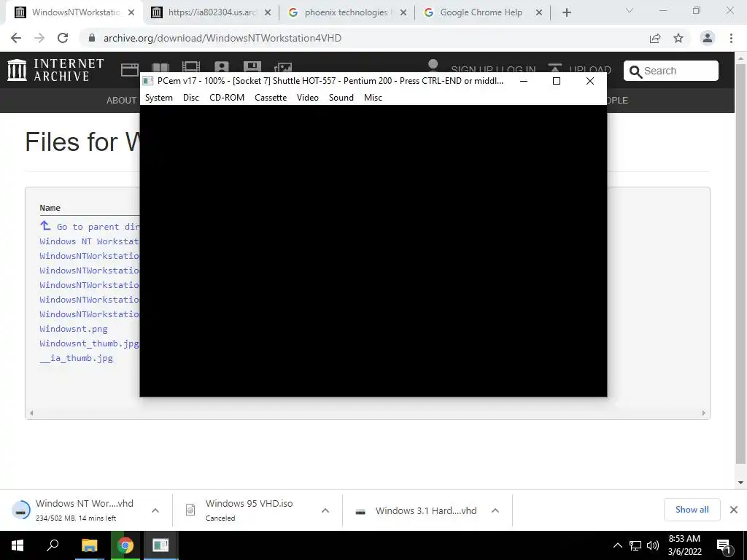Viewport: 747px width, 560px height.
Task: Minimize the PCem window
Action: coord(524,81)
